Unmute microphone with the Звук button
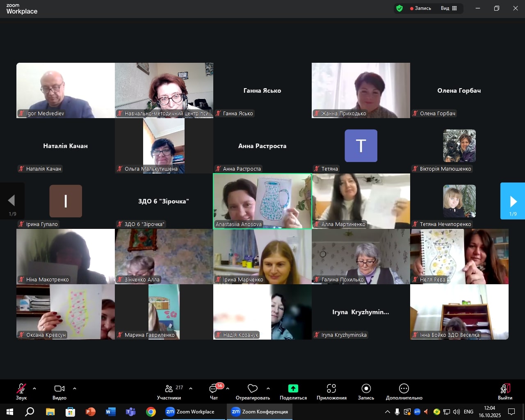Screen dimensions: 525x420 click(21, 392)
